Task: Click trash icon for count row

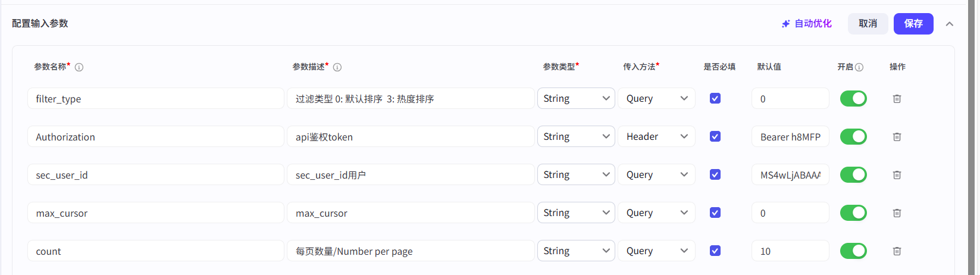Action: pos(897,251)
